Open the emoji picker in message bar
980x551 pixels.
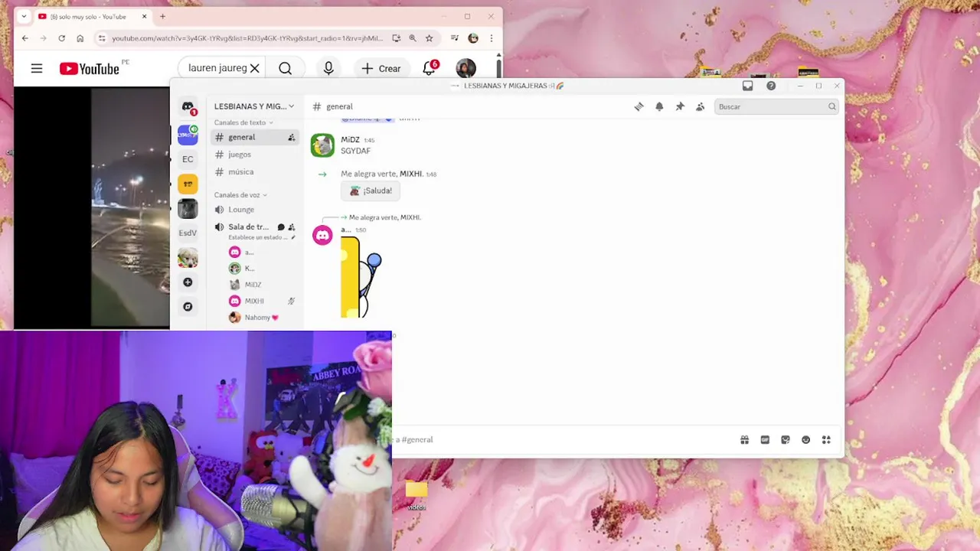coord(805,439)
